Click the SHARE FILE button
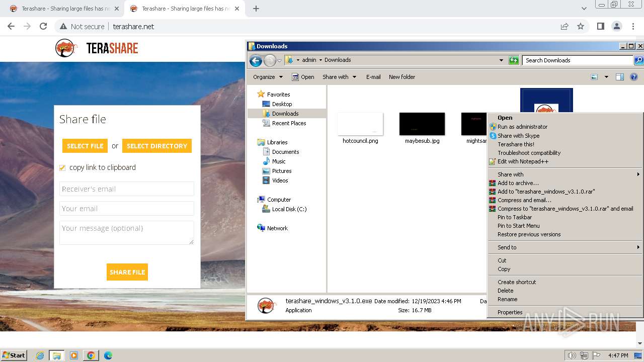The width and height of the screenshot is (644, 362). pos(127,272)
